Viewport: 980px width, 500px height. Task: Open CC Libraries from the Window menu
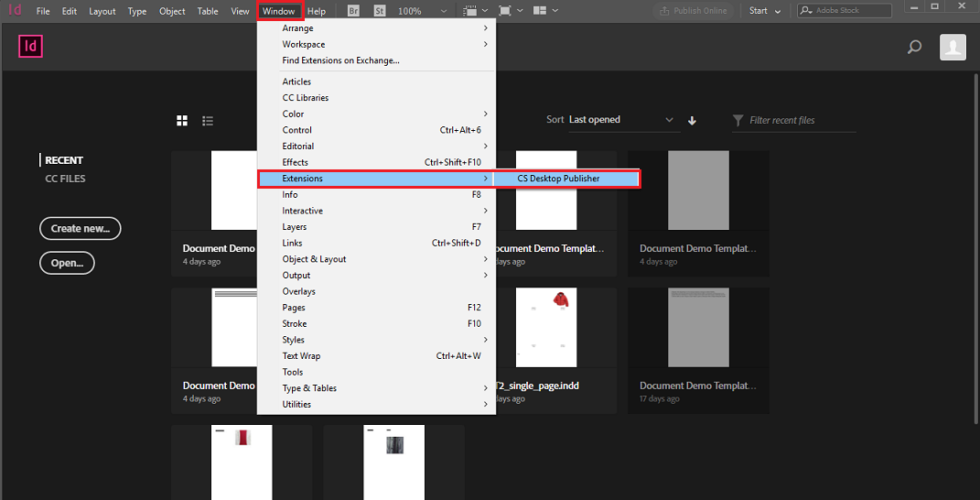(x=376, y=98)
